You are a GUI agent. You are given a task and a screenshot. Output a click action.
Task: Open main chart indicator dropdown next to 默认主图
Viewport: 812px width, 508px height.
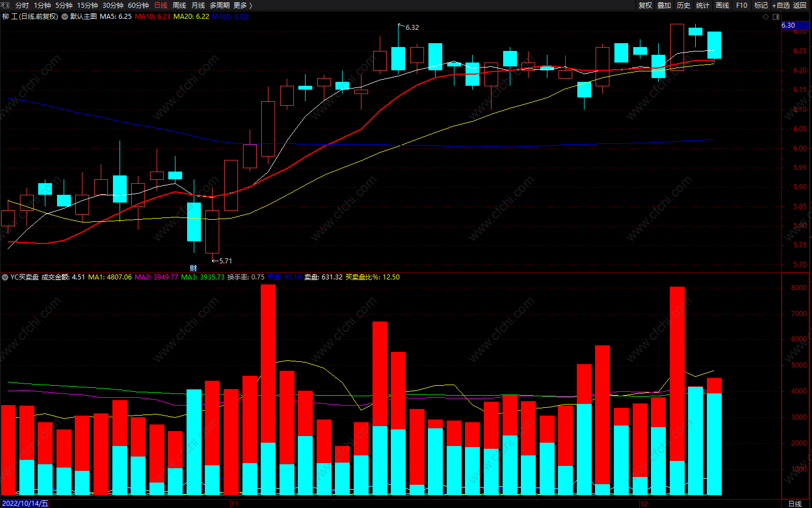click(x=65, y=17)
